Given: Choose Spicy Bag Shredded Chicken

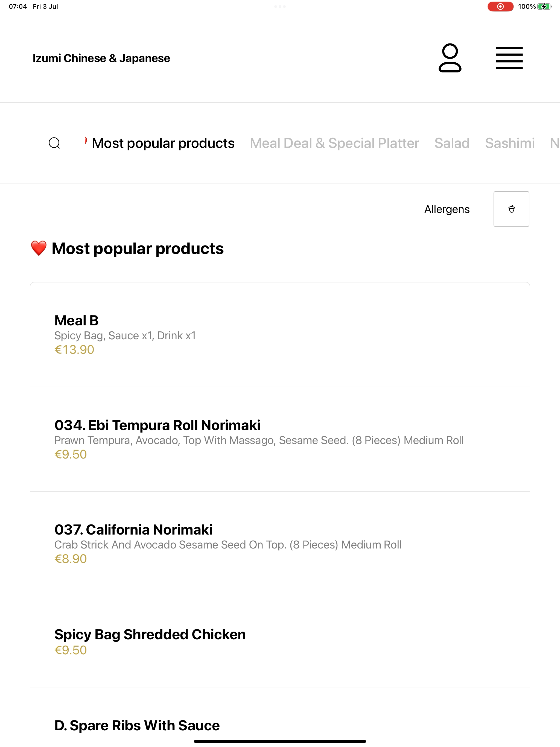Looking at the screenshot, I should tap(280, 642).
